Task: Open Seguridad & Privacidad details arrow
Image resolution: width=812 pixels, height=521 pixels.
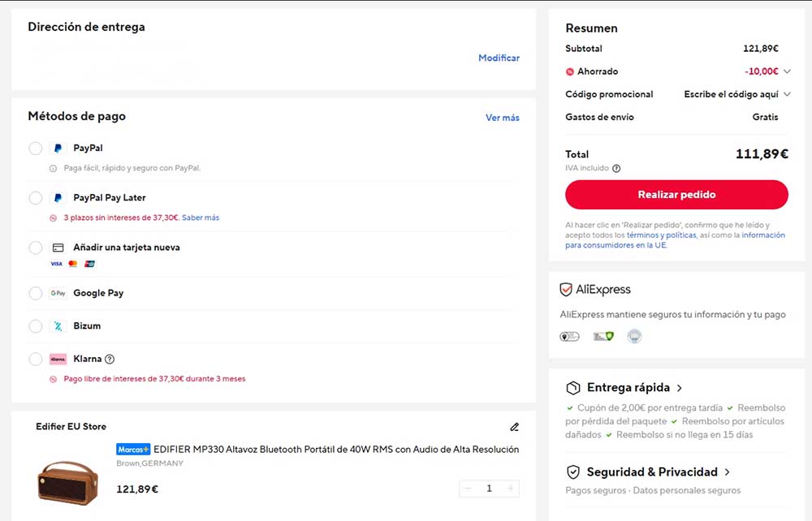Action: tap(728, 472)
